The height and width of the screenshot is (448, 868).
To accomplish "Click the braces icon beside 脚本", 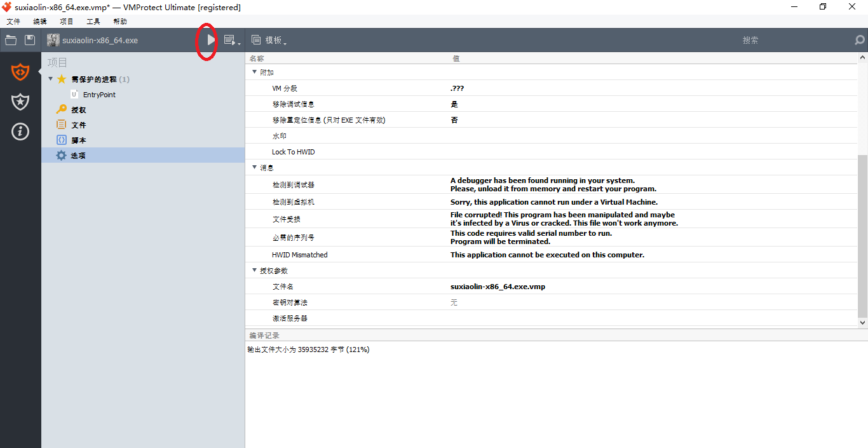I will [62, 140].
